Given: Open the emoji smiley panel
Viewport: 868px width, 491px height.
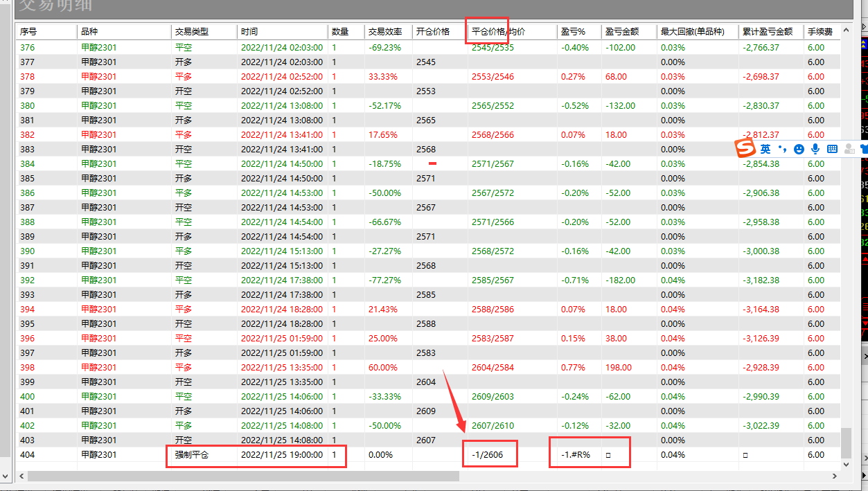Looking at the screenshot, I should pyautogui.click(x=799, y=149).
